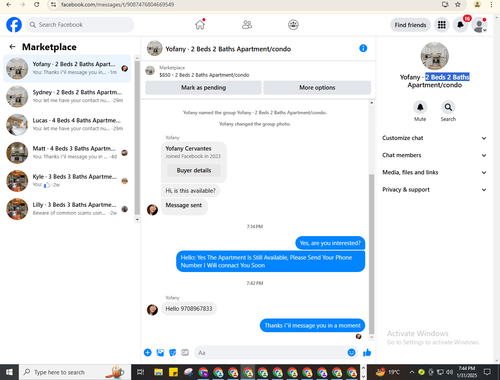Open Lucas - 4 Beds 4 Baths conversation
Viewport: 500px width, 380px height.
click(67, 124)
